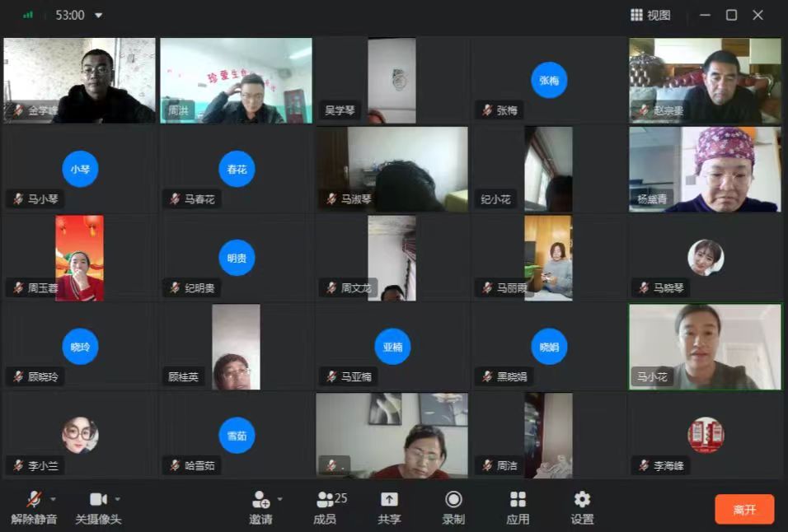Expand camera options arrow beside 关摄像头
788x532 pixels.
point(118,499)
